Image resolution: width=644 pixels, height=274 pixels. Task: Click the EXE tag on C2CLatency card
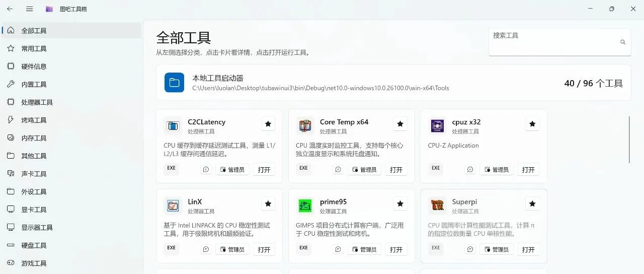172,168
